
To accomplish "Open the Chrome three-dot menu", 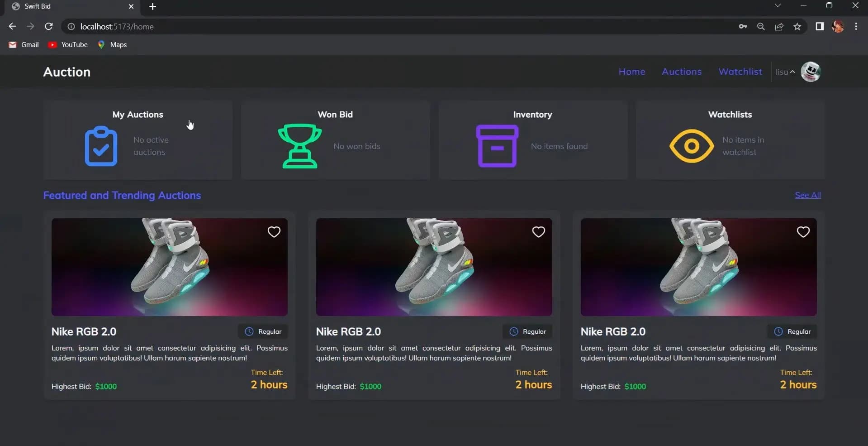I will 856,26.
